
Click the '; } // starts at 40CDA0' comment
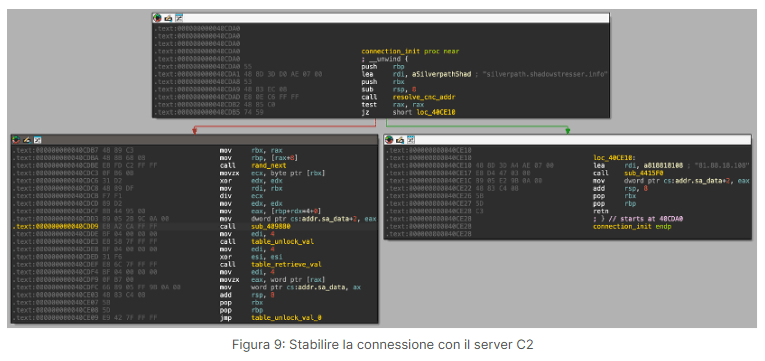coord(638,220)
